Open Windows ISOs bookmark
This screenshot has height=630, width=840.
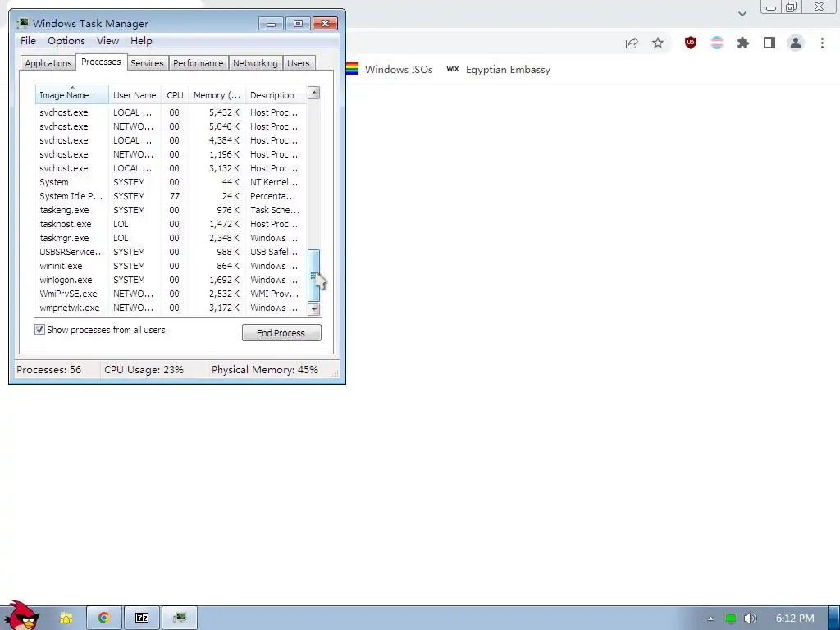(x=390, y=69)
